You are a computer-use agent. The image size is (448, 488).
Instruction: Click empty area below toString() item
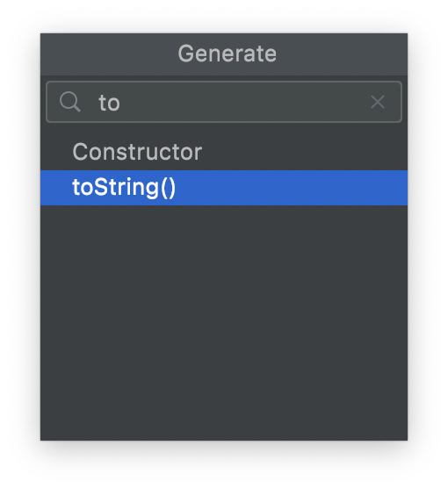pos(224,236)
